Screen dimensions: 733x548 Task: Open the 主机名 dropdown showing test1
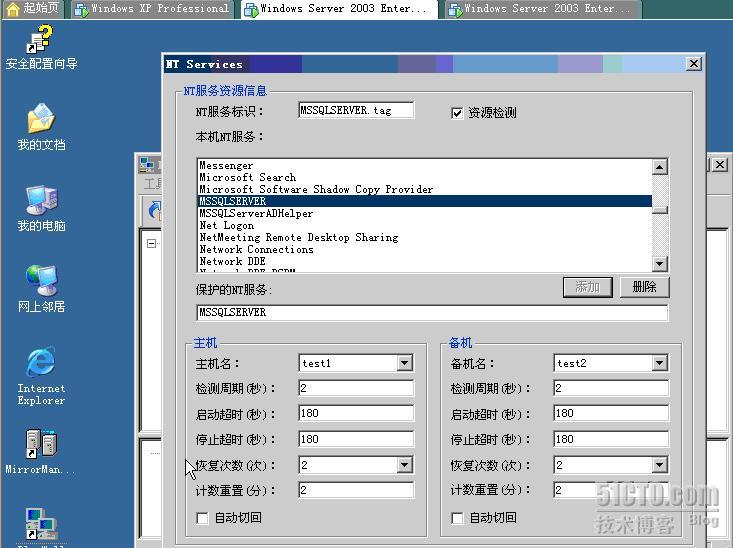coord(404,363)
